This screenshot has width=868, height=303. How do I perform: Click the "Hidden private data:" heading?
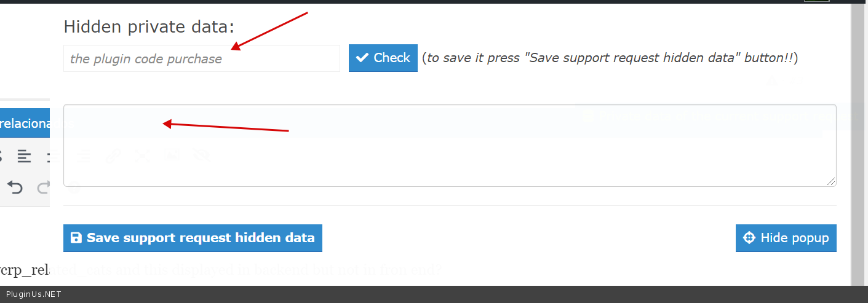149,27
